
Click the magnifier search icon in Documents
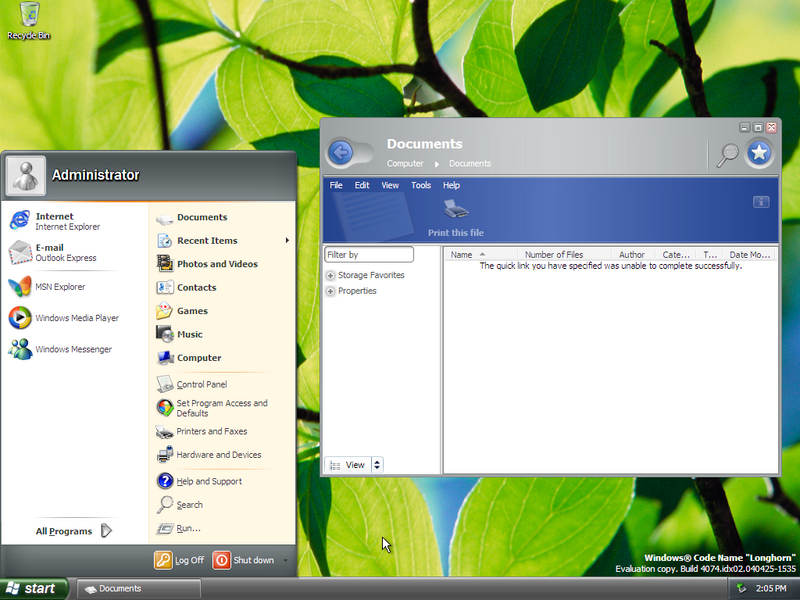coord(727,155)
